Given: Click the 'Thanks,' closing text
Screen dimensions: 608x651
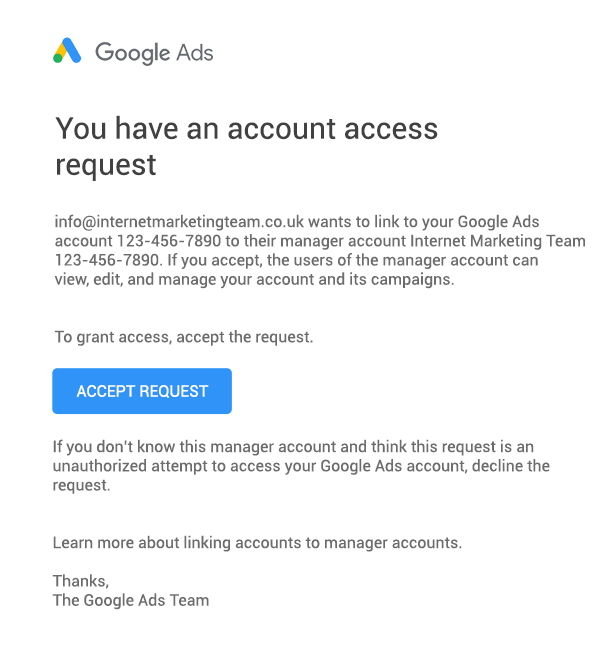Looking at the screenshot, I should (80, 581).
